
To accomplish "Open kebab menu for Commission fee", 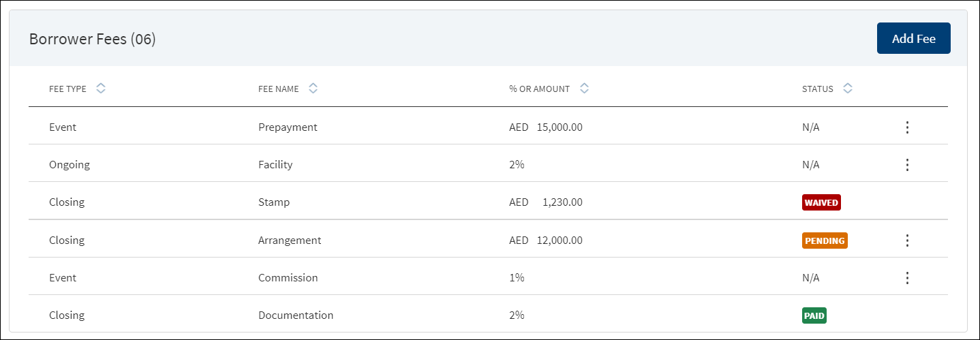I will [x=907, y=278].
